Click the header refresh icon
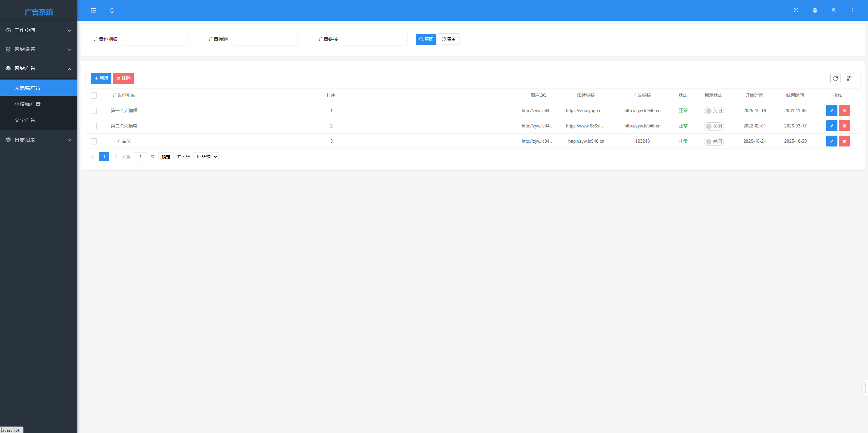Viewport: 868px width, 433px height. coord(112,11)
